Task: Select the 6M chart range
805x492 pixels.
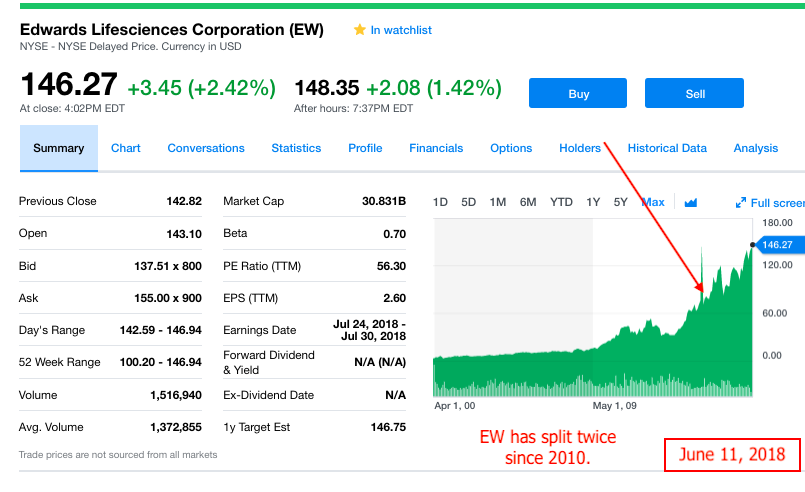Action: point(528,202)
